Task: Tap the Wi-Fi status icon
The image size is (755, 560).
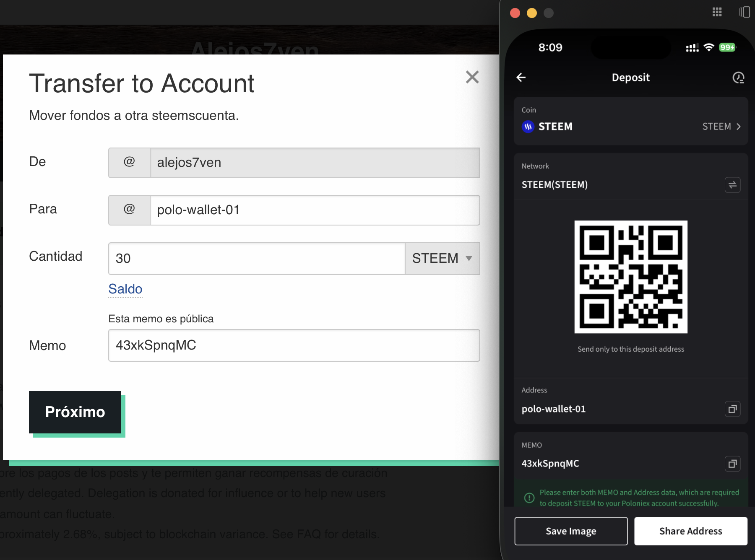Action: coord(709,47)
